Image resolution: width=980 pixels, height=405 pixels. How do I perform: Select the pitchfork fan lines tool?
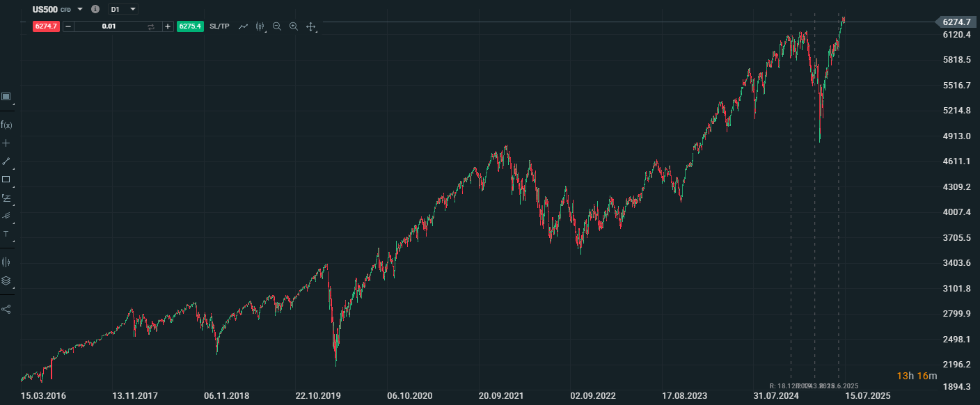pos(6,216)
